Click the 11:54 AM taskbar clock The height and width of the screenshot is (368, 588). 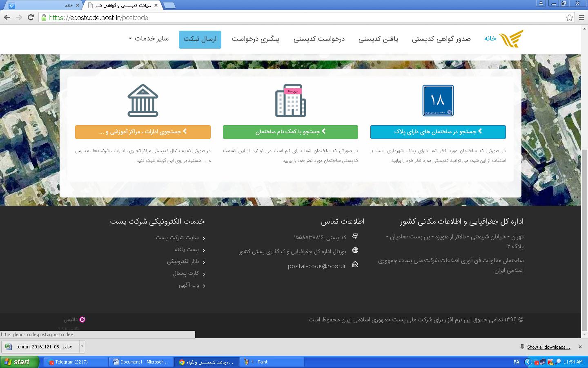573,362
